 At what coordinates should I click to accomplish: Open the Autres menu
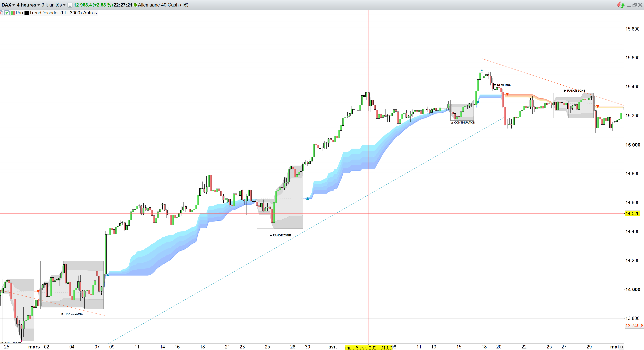coord(90,13)
